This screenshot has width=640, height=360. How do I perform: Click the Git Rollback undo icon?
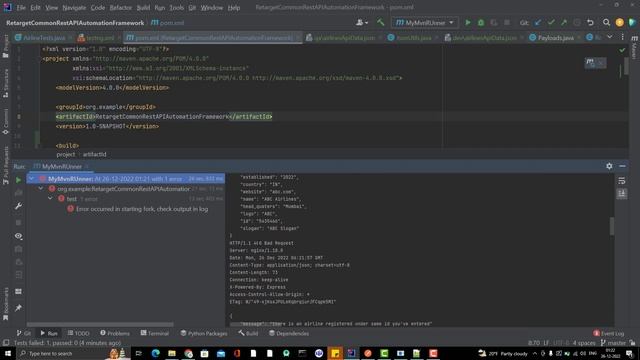[590, 23]
